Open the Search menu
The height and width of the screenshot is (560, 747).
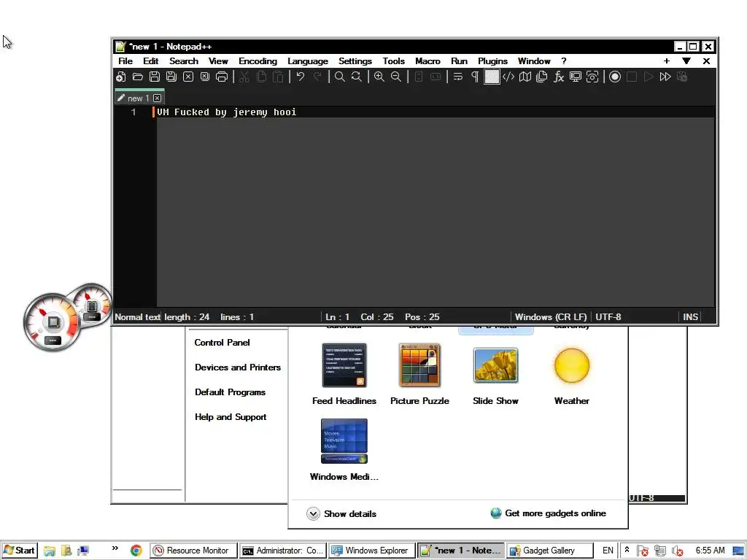[x=183, y=61]
